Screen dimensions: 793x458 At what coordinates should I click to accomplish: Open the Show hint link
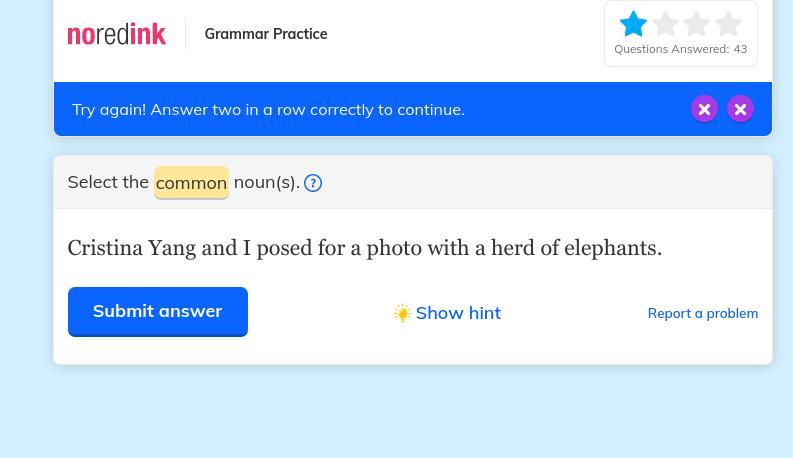pos(458,313)
